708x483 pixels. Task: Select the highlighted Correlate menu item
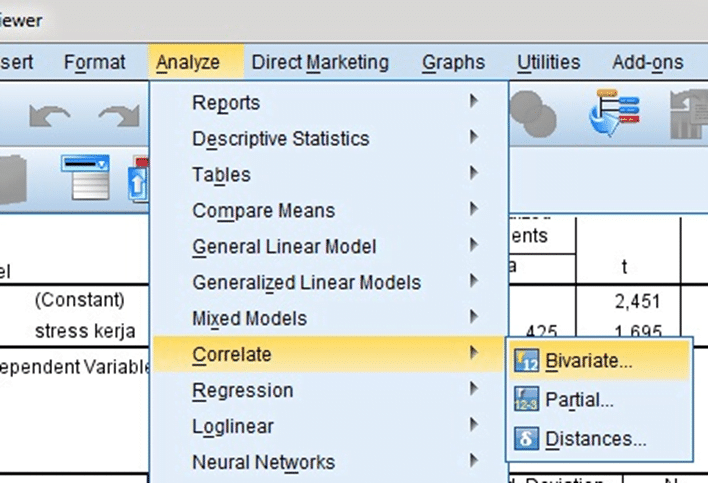click(329, 354)
